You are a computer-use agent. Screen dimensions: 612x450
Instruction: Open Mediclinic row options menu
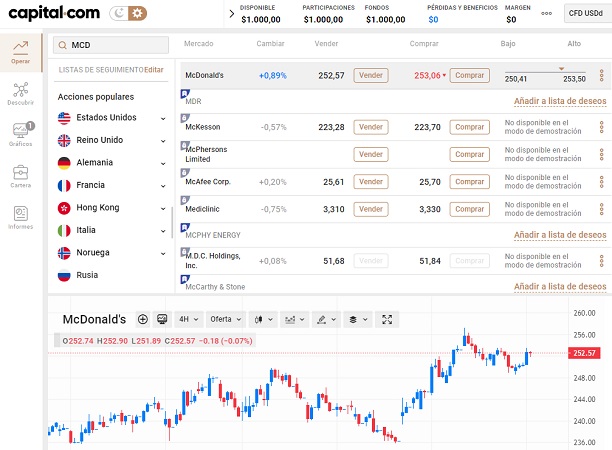[601, 209]
